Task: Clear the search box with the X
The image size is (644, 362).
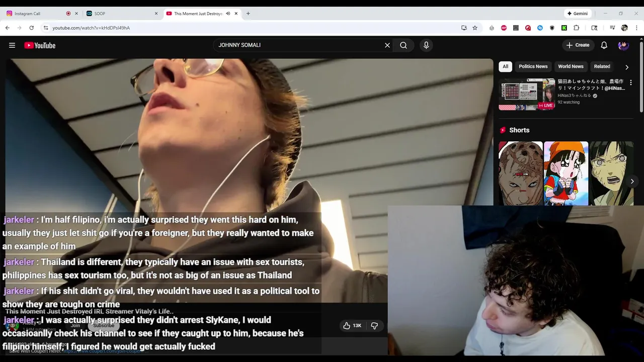Action: (387, 45)
